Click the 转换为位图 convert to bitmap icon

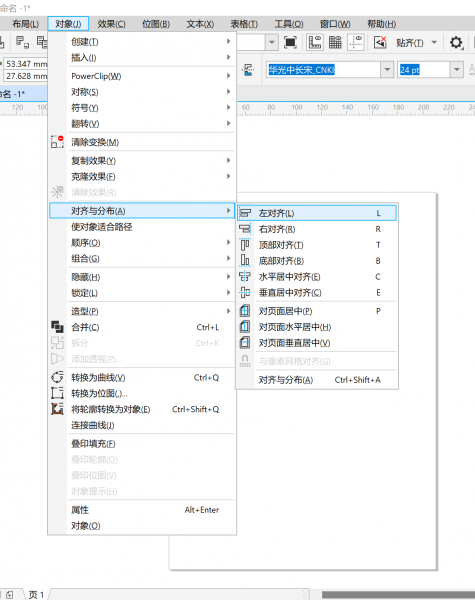57,393
